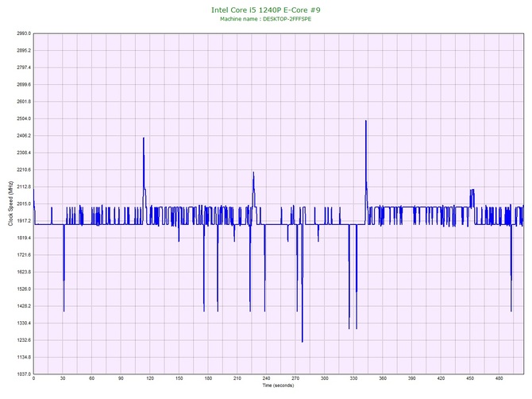532x399 pixels.
Task: Click the 2308.4 y-axis value
Action: tap(24, 153)
